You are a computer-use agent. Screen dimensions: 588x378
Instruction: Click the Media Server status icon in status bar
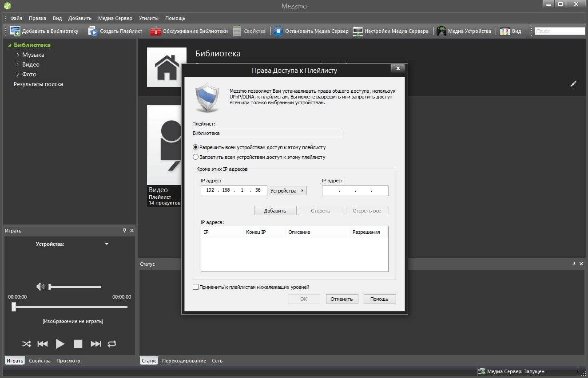(x=481, y=371)
